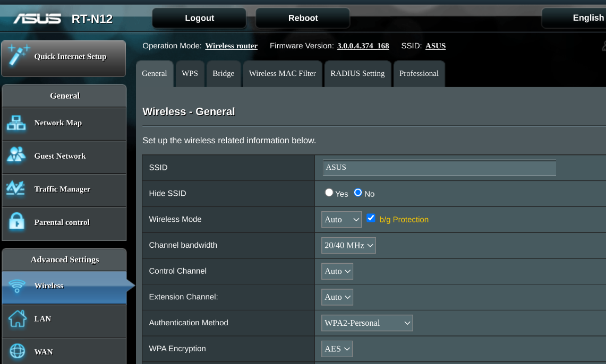Click the Quick Internet Setup wand icon
This screenshot has width=606, height=364.
tap(18, 56)
